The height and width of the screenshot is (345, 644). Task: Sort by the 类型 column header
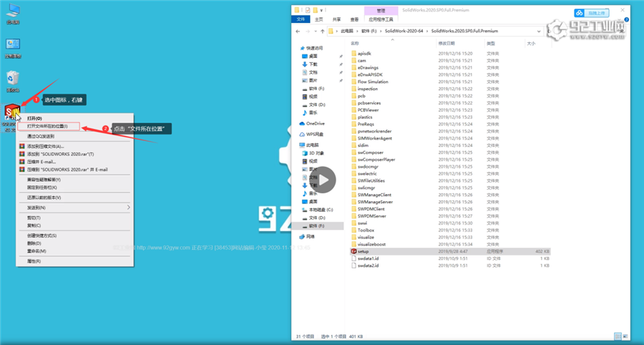(491, 43)
